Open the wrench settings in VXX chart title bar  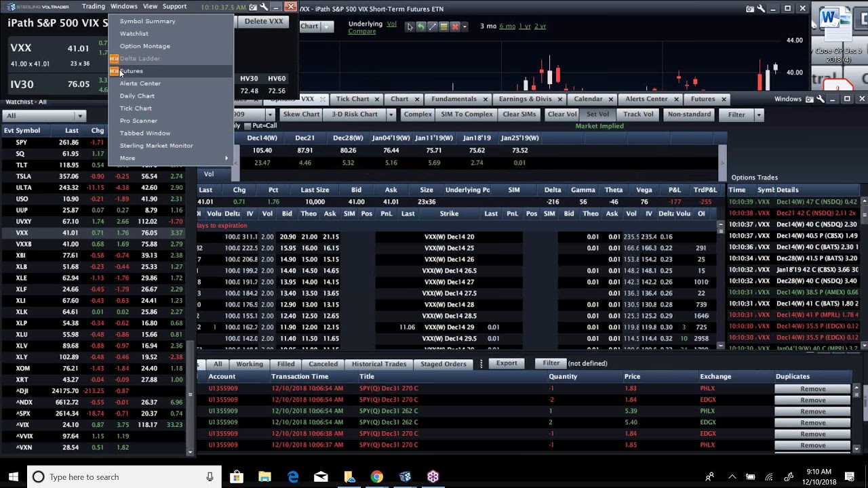pos(761,9)
